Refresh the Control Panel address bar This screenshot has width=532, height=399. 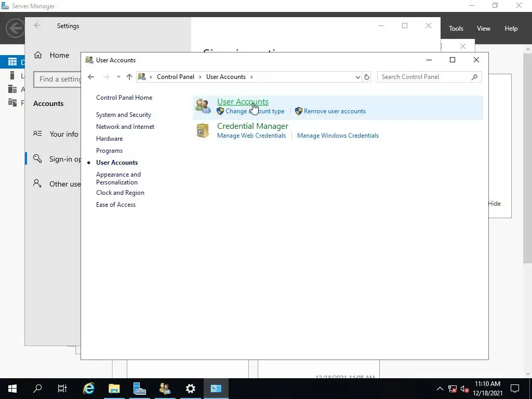tap(367, 77)
